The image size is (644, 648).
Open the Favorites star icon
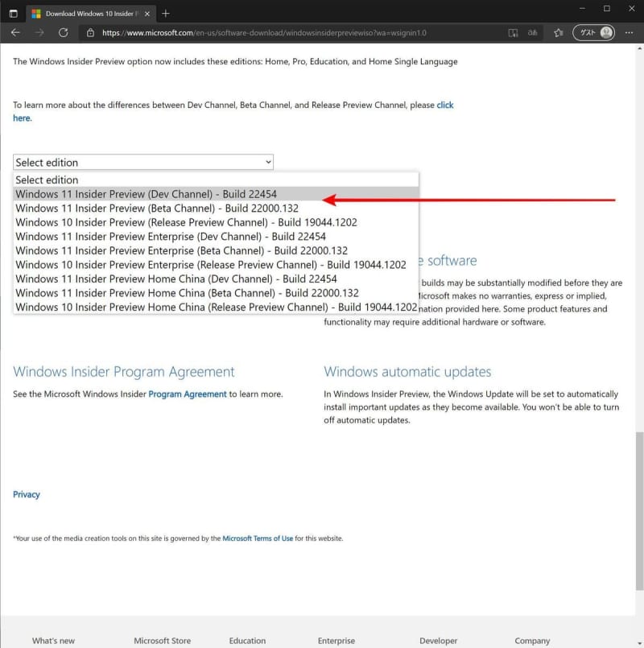pos(559,33)
